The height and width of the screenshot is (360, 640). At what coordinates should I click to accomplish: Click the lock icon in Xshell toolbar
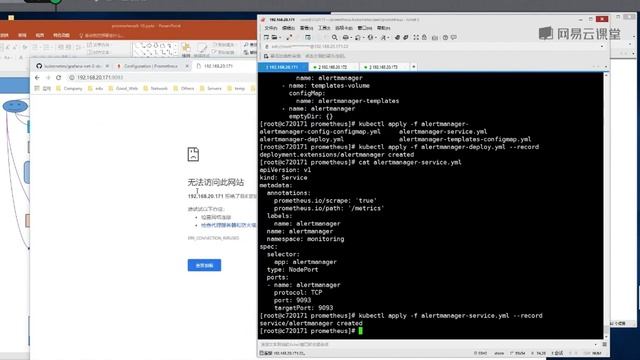[x=424, y=37]
